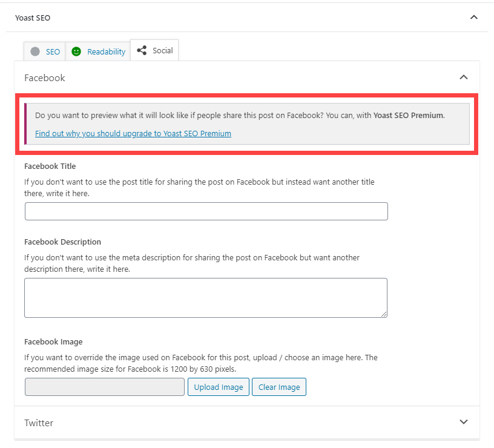Image resolution: width=494 pixels, height=448 pixels.
Task: Select the Social tab
Action: point(154,50)
